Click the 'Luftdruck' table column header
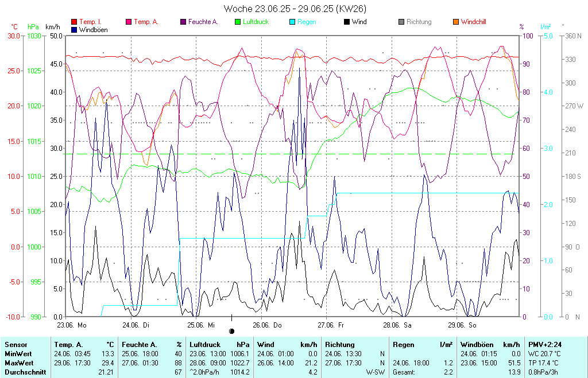The image size is (588, 378). 205,345
